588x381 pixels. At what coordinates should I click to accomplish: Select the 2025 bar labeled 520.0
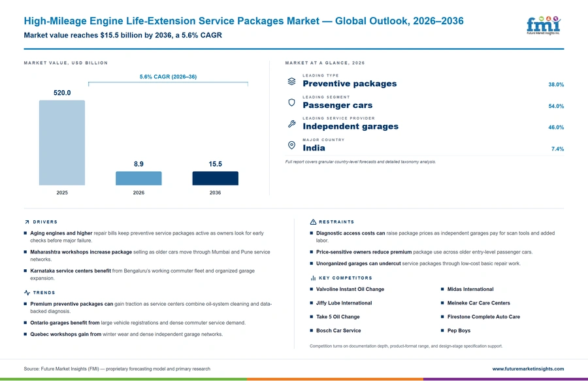[x=62, y=142]
